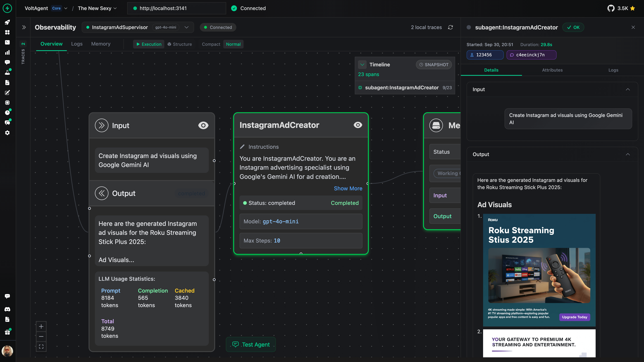This screenshot has height=362, width=644.
Task: Click the fit-to-view canvas icon
Action: (x=41, y=346)
